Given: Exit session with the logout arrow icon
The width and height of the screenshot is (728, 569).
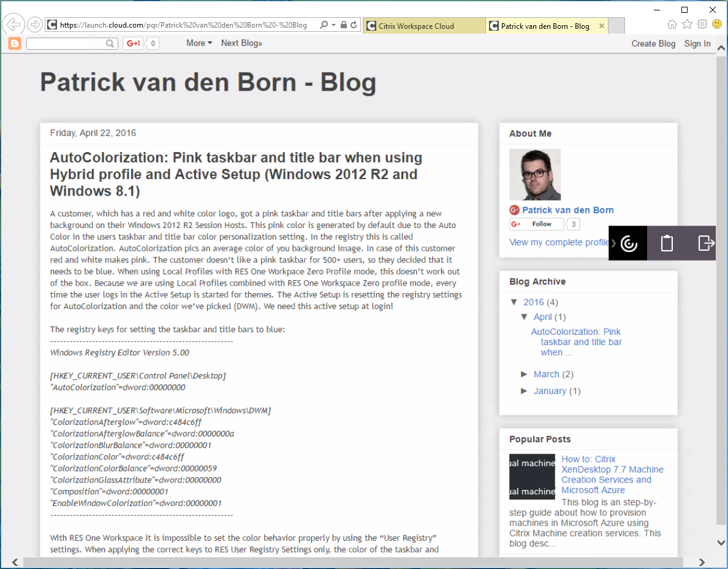Looking at the screenshot, I should point(706,243).
